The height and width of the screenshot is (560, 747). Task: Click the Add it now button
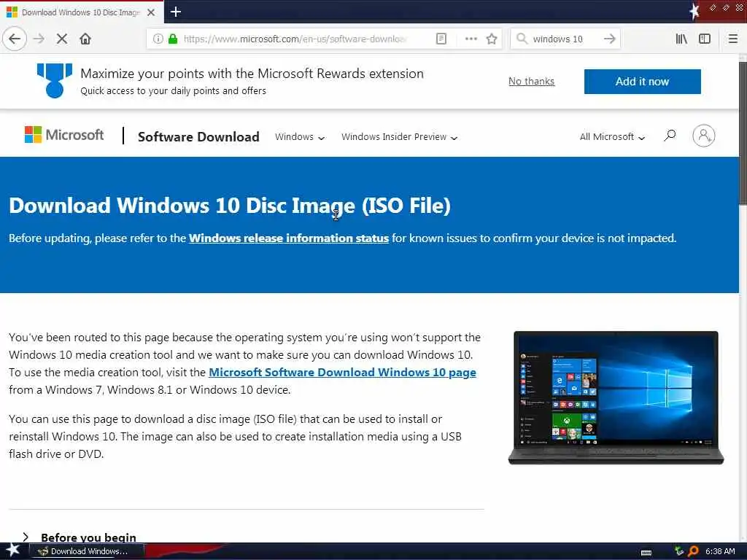click(x=642, y=82)
